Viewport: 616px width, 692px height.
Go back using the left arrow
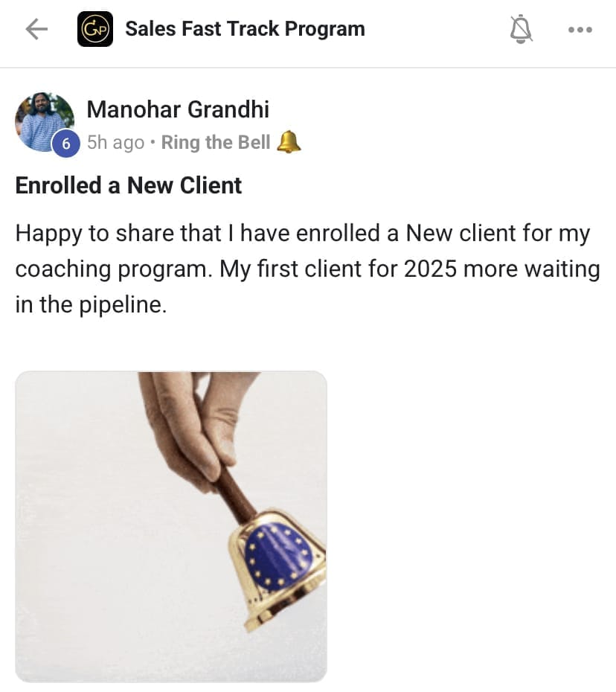(x=36, y=29)
